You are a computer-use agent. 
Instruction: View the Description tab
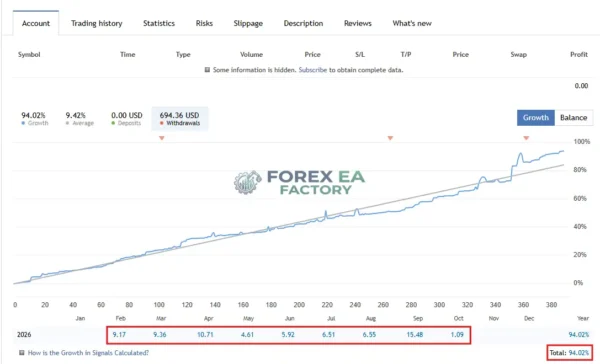click(303, 23)
